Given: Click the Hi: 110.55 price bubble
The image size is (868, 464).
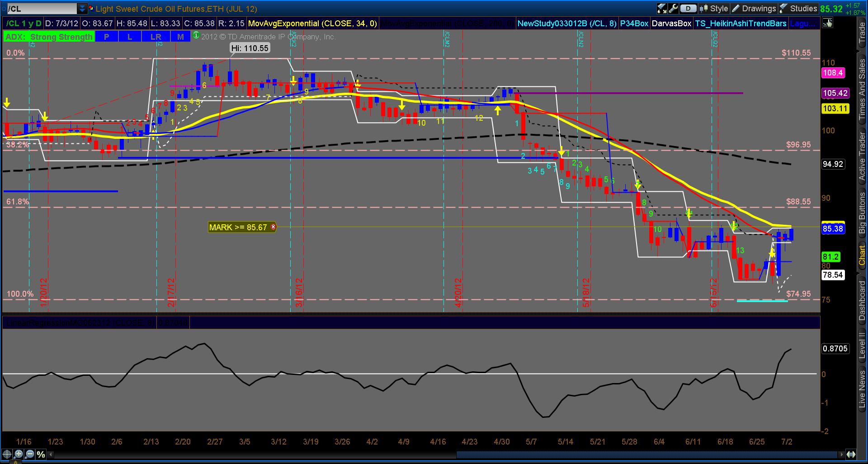Looking at the screenshot, I should click(250, 48).
